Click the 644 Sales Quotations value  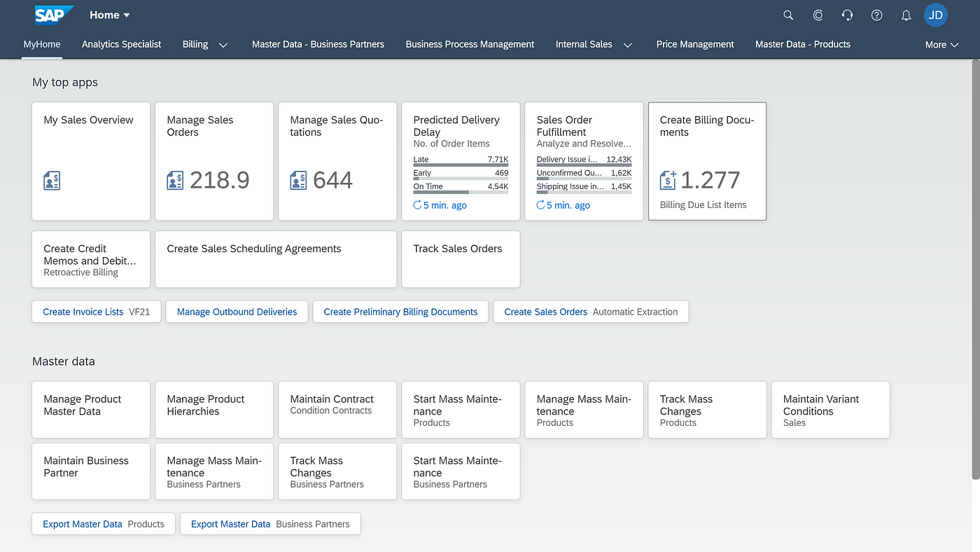pos(332,180)
